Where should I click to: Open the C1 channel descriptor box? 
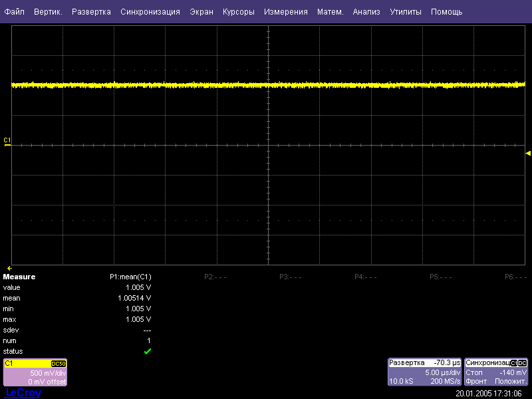click(35, 373)
